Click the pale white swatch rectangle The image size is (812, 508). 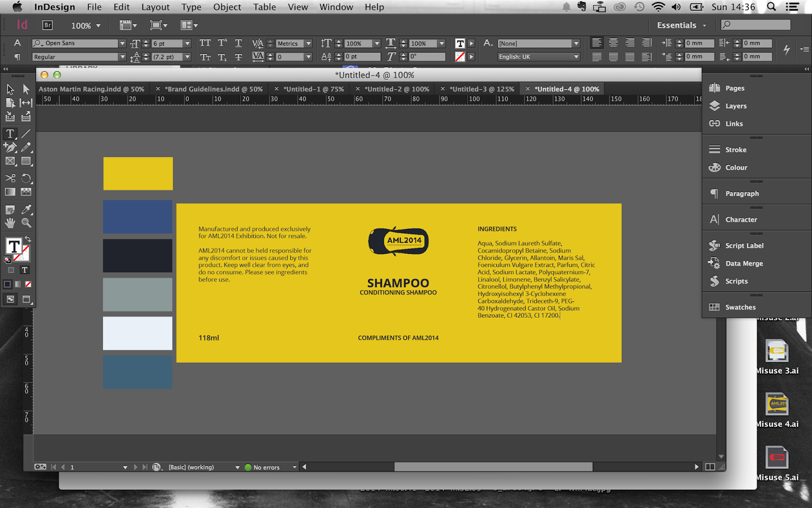pyautogui.click(x=138, y=333)
